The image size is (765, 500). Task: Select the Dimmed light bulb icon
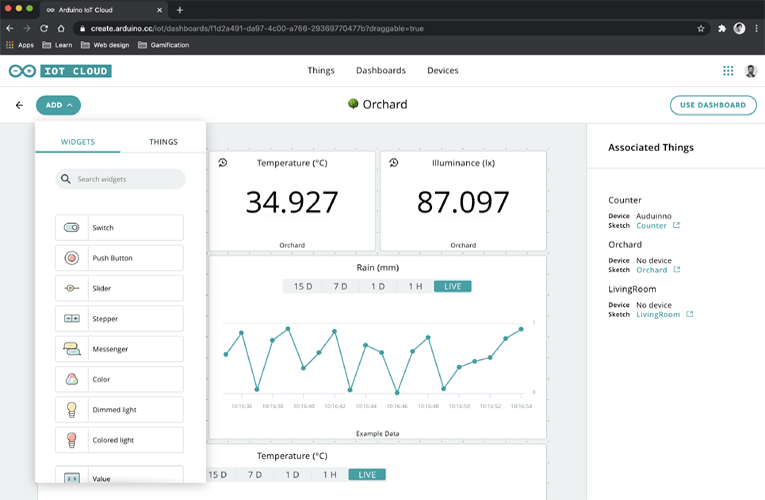[72, 410]
